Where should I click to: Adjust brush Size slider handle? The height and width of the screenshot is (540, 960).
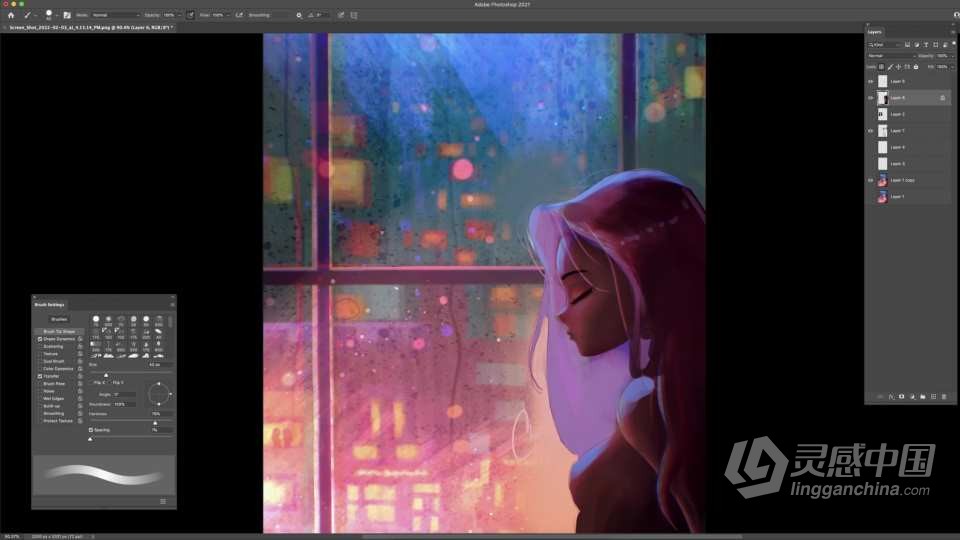[106, 375]
